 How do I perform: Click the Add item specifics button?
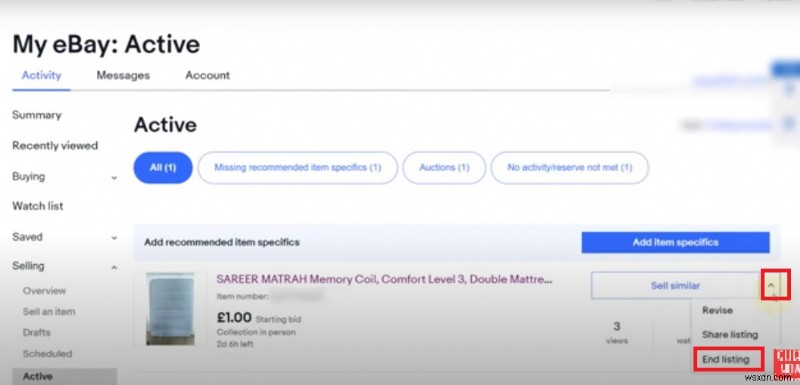(676, 242)
